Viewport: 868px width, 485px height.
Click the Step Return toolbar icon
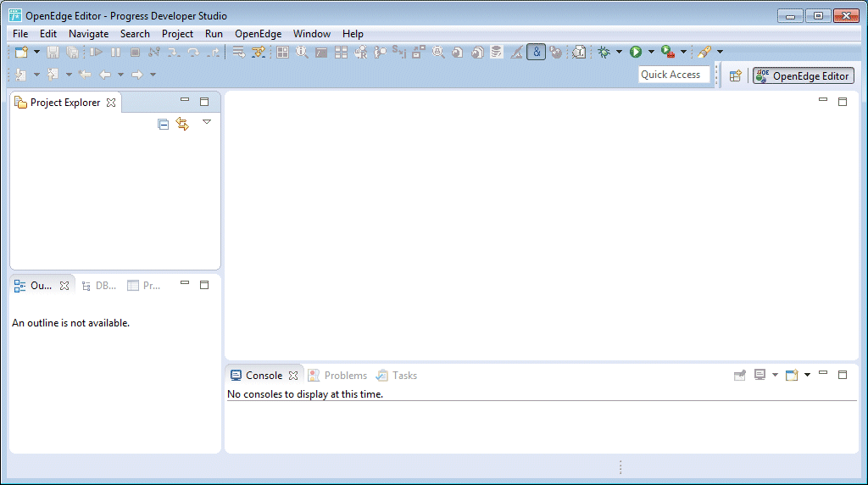(213, 52)
